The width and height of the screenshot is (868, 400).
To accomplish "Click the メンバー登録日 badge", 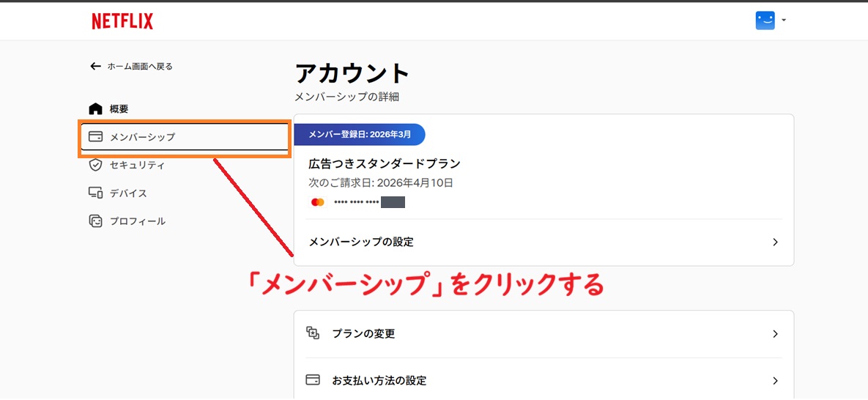I will pyautogui.click(x=359, y=134).
